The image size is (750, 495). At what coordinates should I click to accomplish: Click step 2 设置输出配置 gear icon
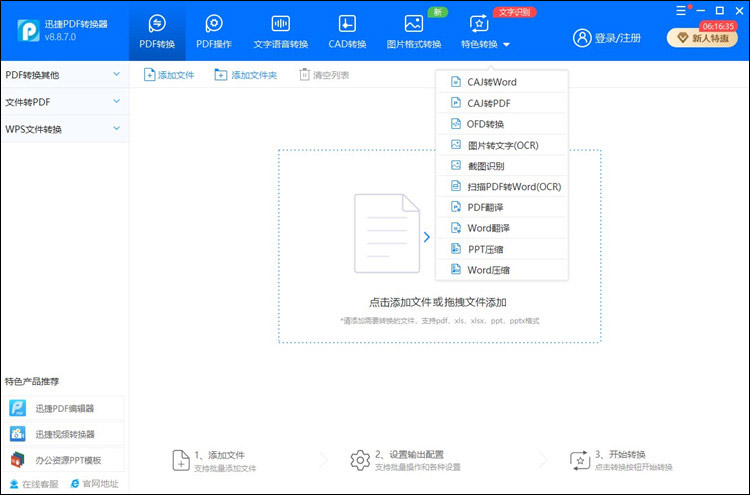coord(360,460)
